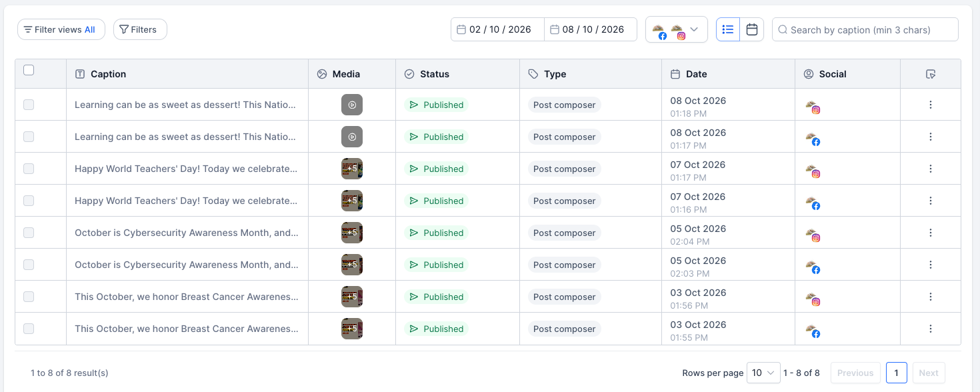Open the start date picker showing 02 / 10 / 2026
The image size is (980, 392).
tap(497, 29)
